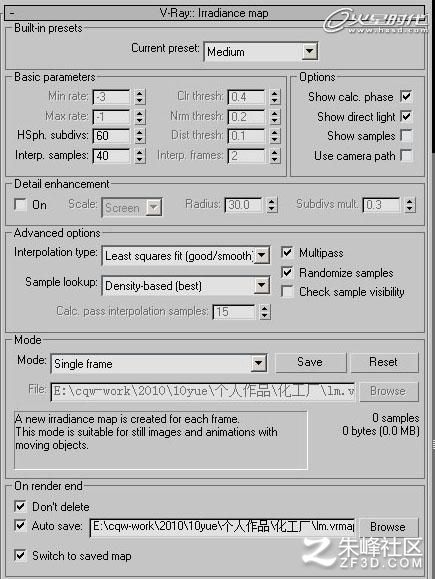Enable Check sample visibility
This screenshot has height=579, width=435.
coord(287,292)
